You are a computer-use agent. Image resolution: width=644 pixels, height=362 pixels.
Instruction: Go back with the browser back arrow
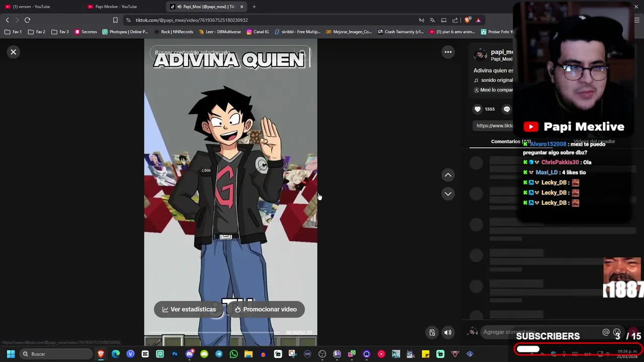(7, 20)
